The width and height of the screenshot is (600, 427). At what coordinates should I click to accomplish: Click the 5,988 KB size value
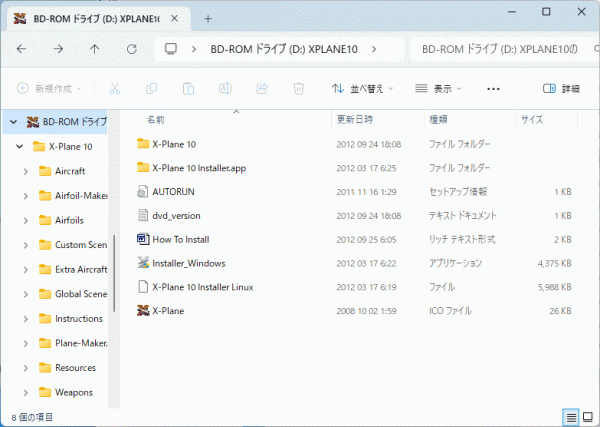554,287
